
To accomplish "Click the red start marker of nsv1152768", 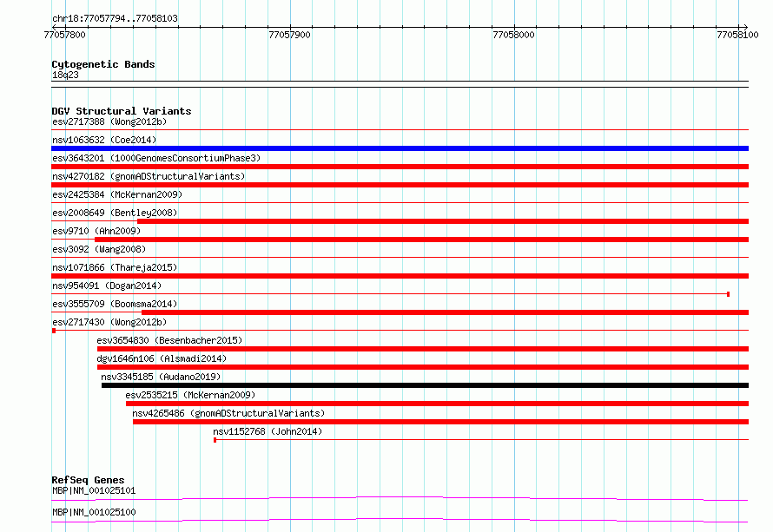I will point(215,440).
